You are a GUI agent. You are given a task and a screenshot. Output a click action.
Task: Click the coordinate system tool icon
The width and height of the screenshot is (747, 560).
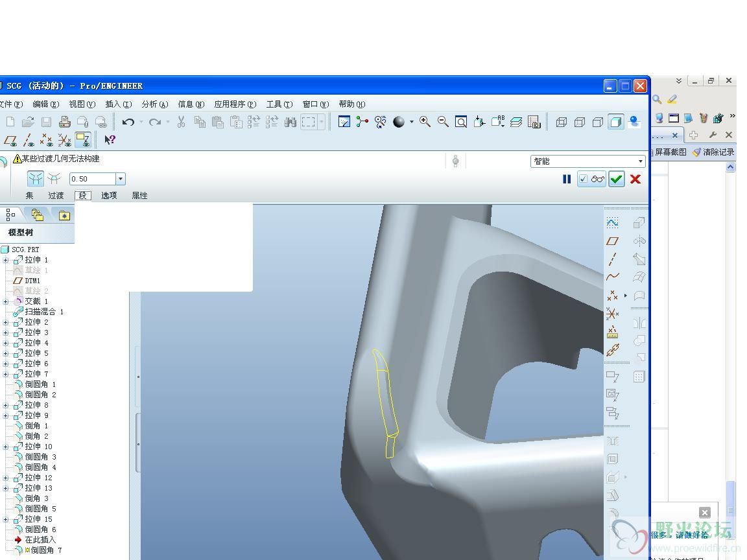(612, 314)
